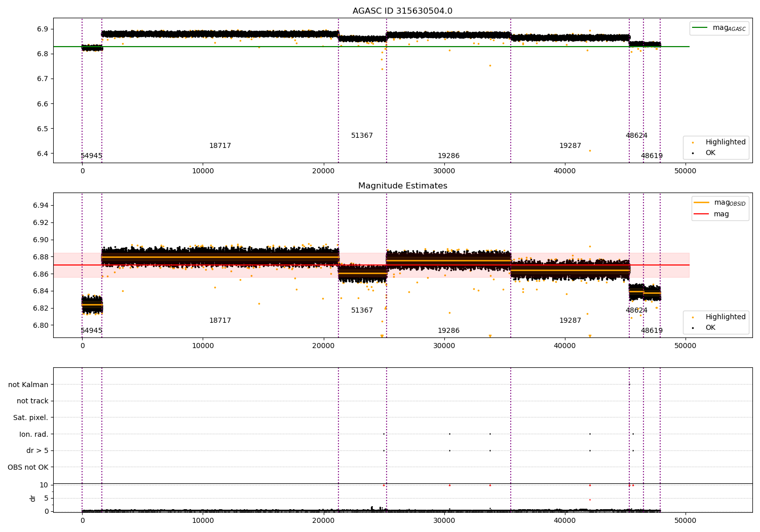Select the mag OBSID legend entry
Viewport: 760px width, 532px height.
click(719, 203)
